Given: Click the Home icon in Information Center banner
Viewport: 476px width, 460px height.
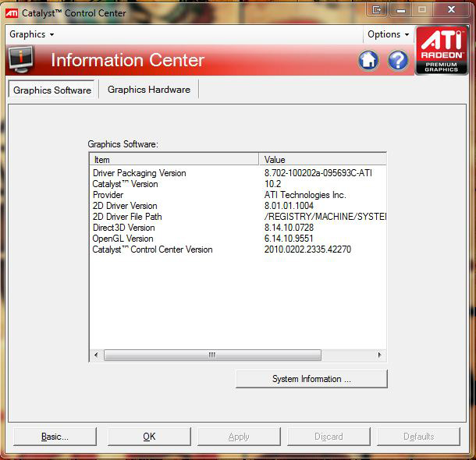Looking at the screenshot, I should 368,60.
